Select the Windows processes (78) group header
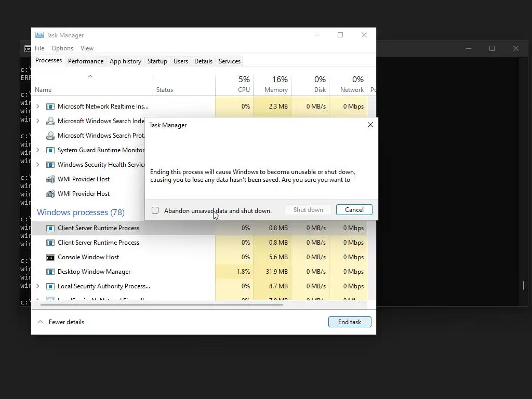The image size is (532, 399). point(81,212)
